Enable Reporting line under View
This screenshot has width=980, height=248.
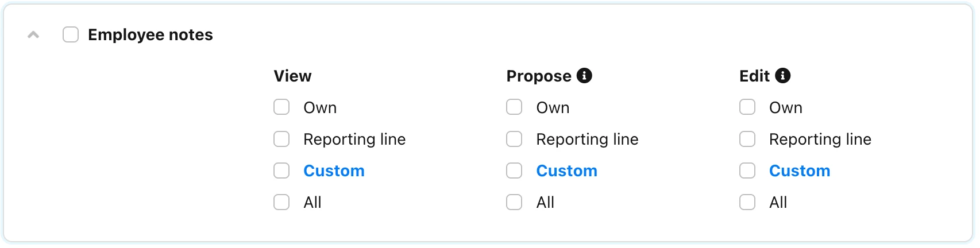point(281,139)
